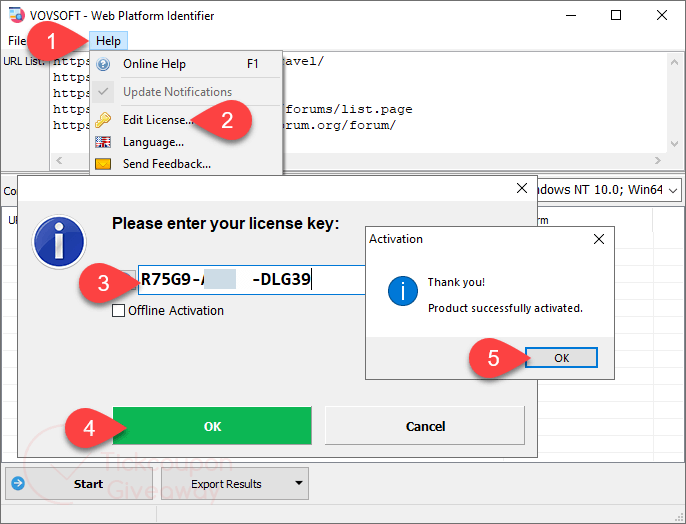Click the Start button arrow icon
The height and width of the screenshot is (524, 686).
(x=18, y=484)
